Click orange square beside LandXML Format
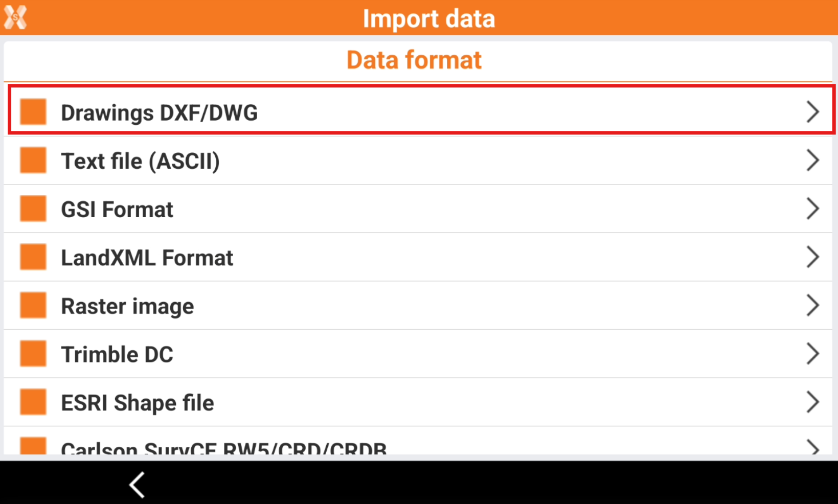The height and width of the screenshot is (504, 838). coord(33,257)
